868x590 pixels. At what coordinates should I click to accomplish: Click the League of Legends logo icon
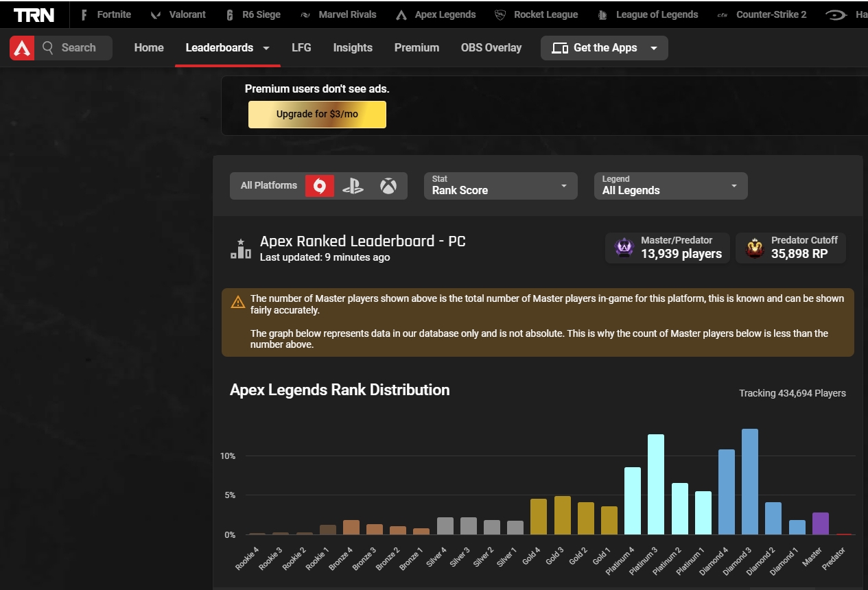coord(602,15)
